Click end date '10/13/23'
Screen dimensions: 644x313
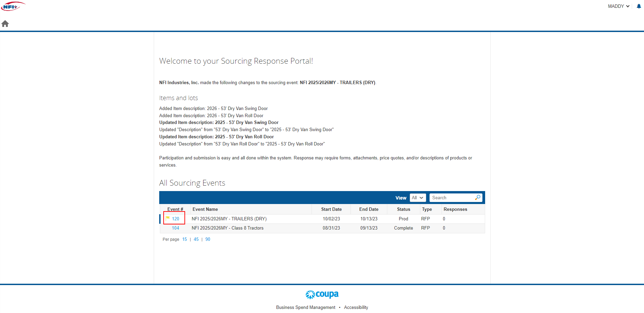coord(369,219)
